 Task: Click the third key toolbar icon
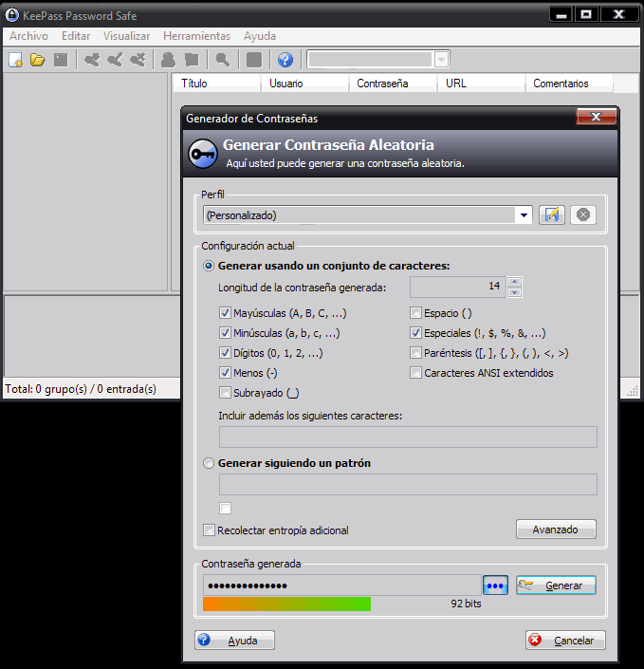click(138, 60)
